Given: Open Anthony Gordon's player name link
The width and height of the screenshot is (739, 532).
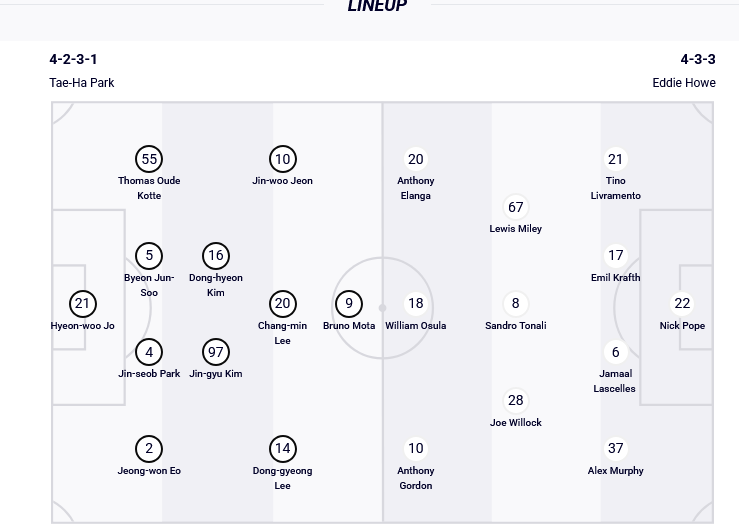Looking at the screenshot, I should (415, 478).
